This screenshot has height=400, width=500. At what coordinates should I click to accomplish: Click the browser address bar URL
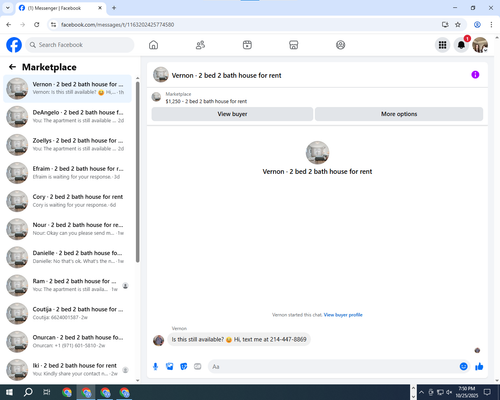pyautogui.click(x=117, y=25)
